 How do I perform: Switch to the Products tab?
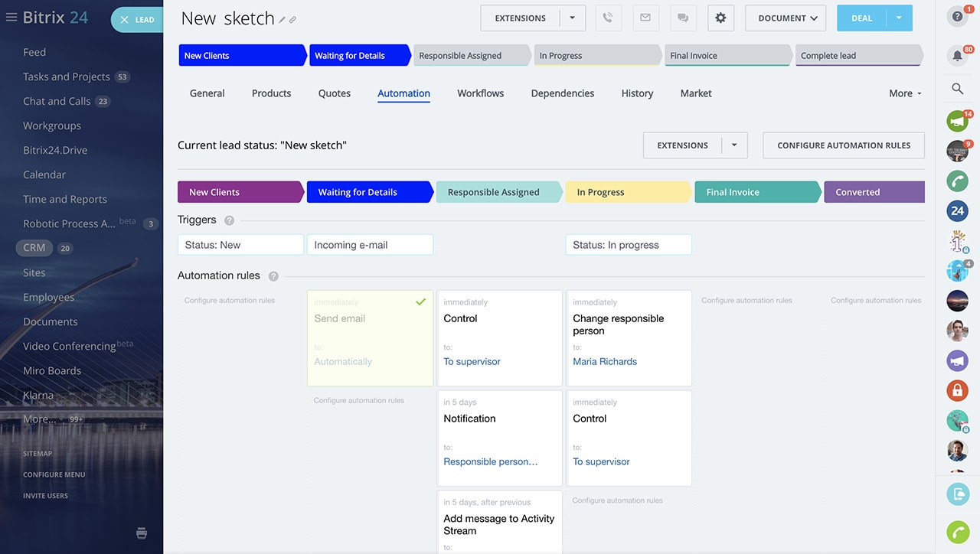click(271, 93)
